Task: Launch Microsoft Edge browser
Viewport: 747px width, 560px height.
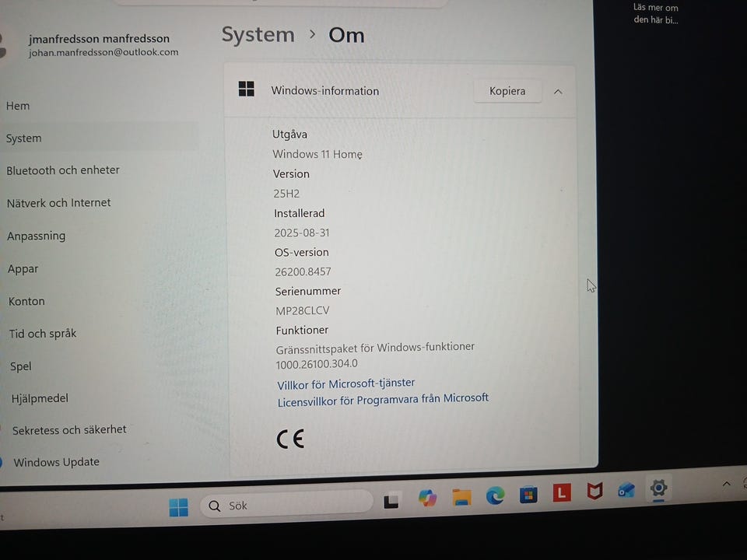Action: click(x=495, y=495)
